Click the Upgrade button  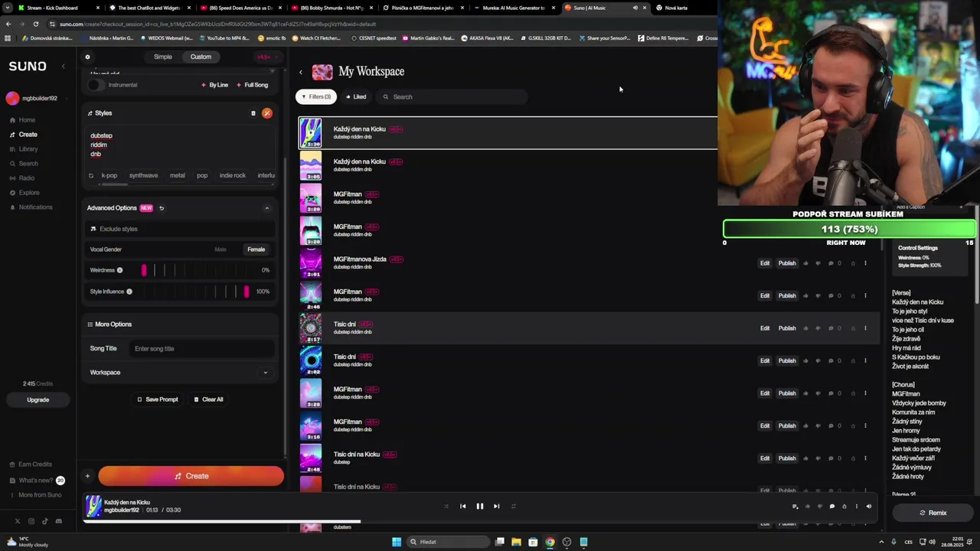pos(38,399)
